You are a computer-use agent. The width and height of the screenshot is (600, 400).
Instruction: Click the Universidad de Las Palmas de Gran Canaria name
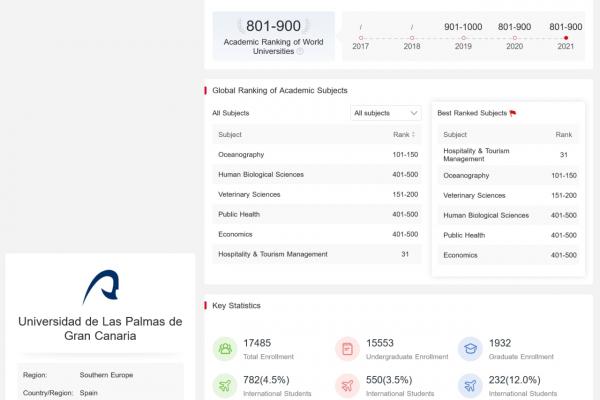pyautogui.click(x=100, y=328)
